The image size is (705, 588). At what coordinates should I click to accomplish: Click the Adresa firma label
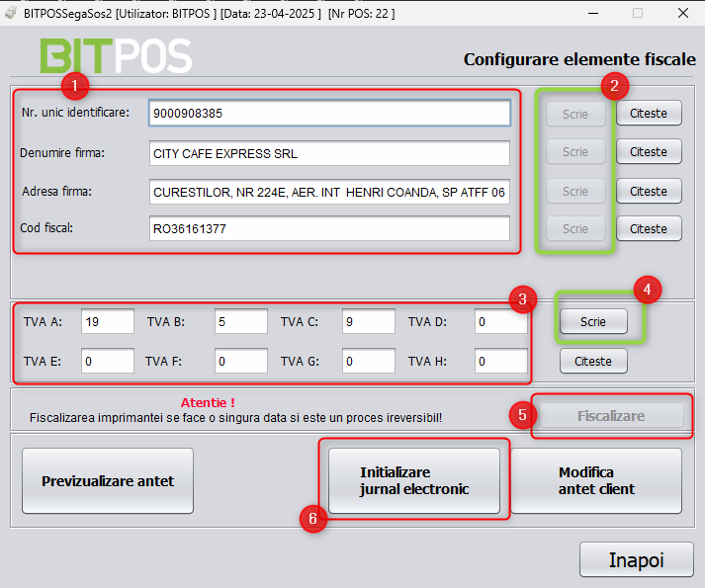(56, 192)
